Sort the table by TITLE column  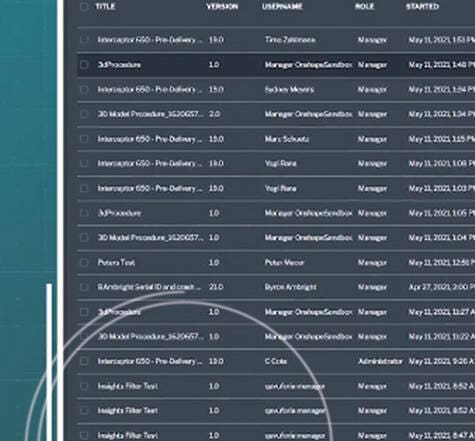(x=105, y=7)
